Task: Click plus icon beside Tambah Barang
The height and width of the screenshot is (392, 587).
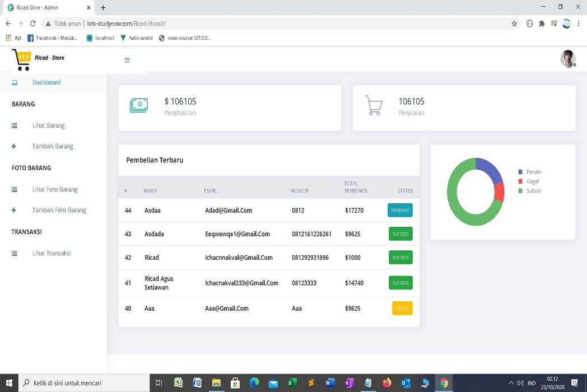Action: point(14,146)
